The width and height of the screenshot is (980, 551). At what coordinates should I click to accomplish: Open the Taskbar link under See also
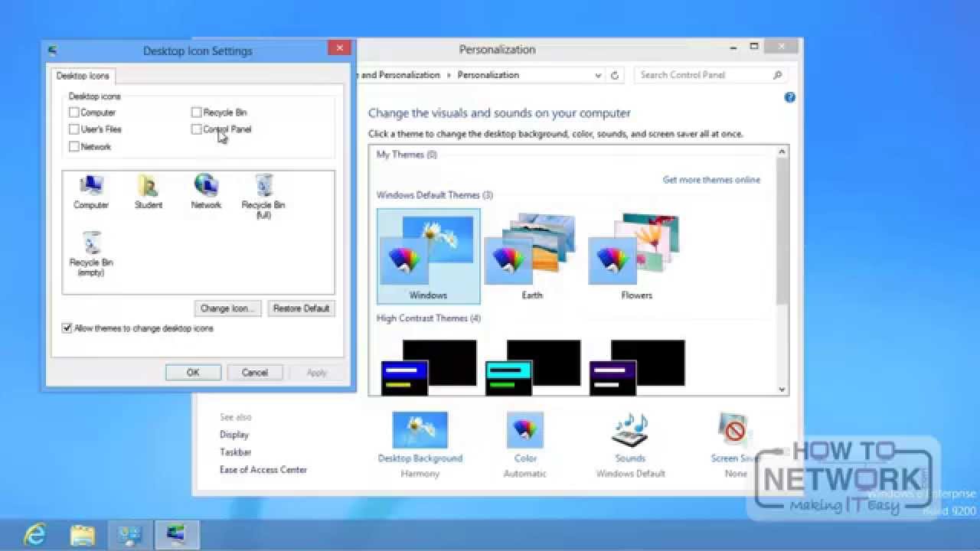click(236, 452)
